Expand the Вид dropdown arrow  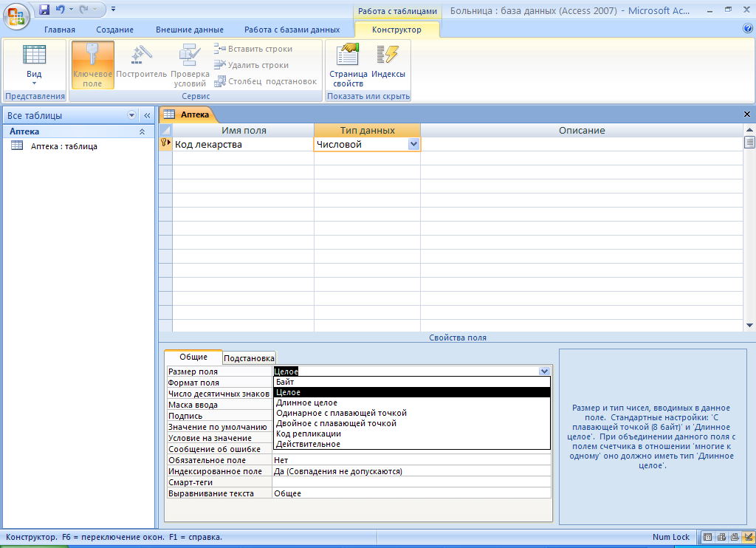tap(34, 83)
